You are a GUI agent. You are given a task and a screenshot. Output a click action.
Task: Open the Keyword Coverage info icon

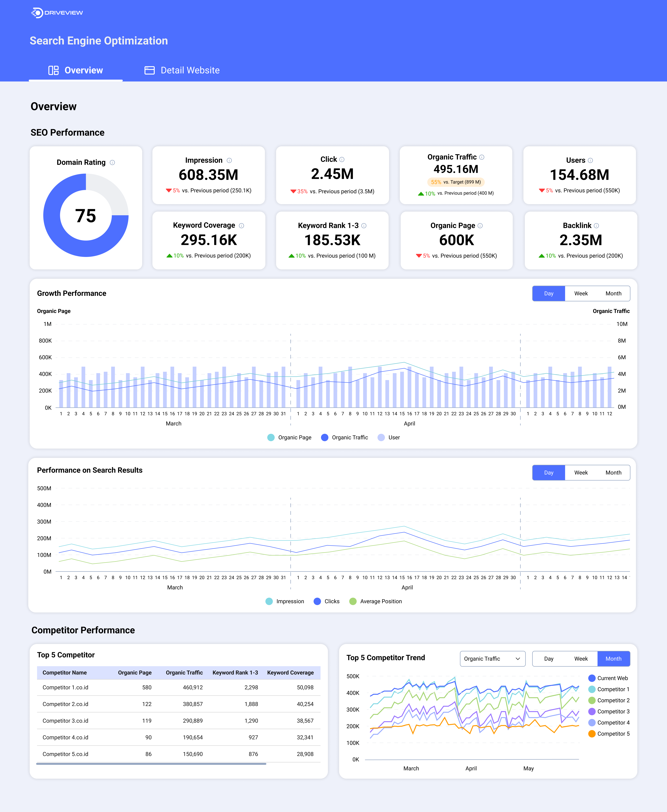[241, 226]
